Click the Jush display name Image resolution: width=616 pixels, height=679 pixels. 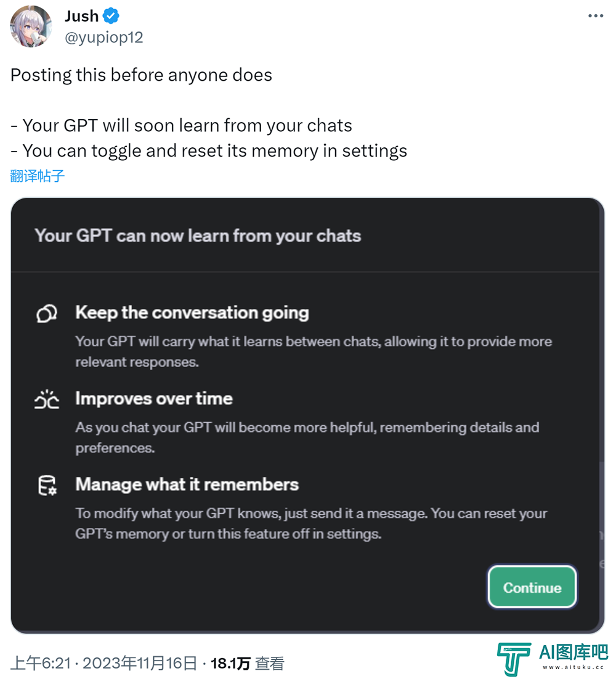(82, 16)
